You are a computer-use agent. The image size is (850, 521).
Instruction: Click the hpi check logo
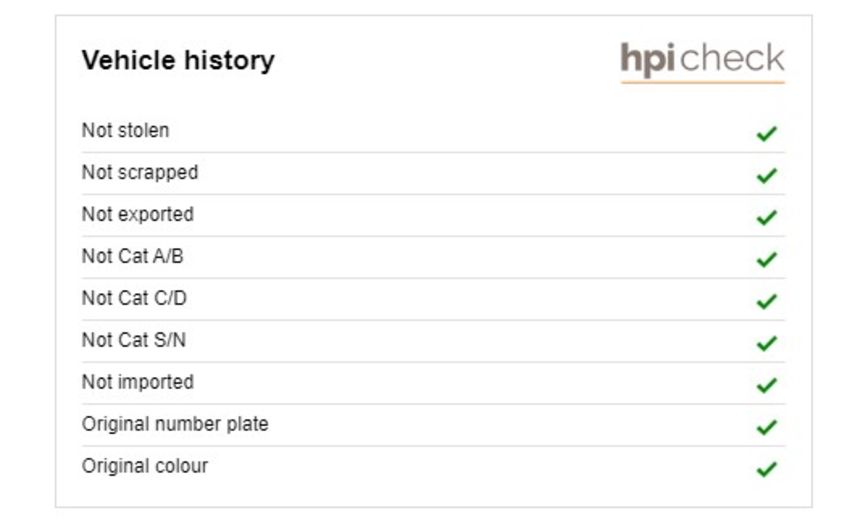click(703, 62)
